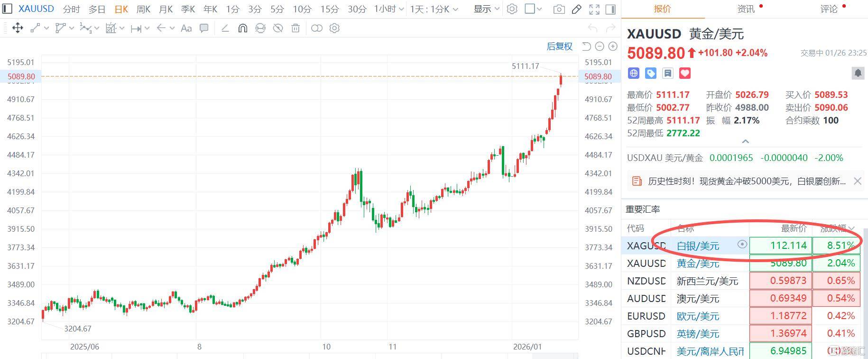Add XAUUSD to favorites with heart icon

[685, 73]
